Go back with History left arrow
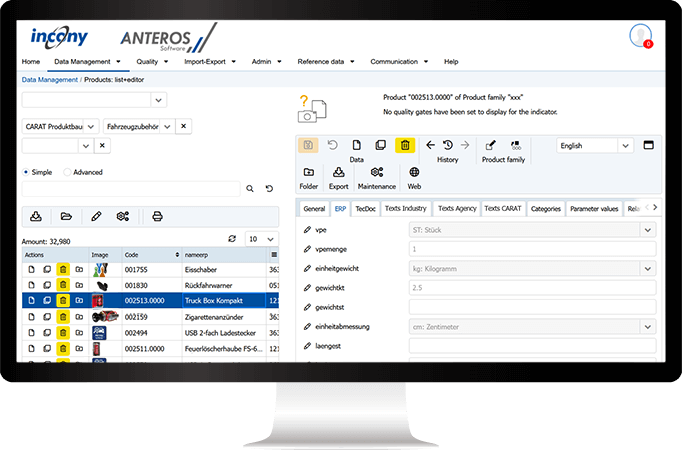 (x=430, y=145)
